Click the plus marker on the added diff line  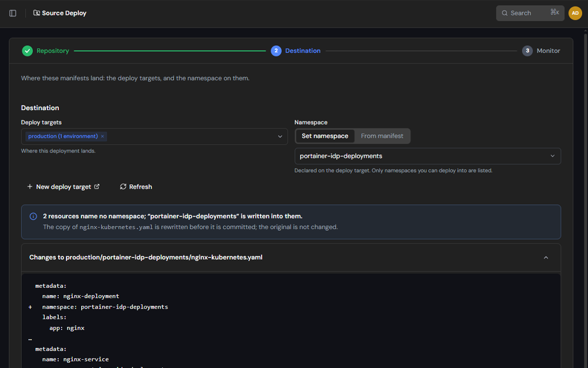30,307
